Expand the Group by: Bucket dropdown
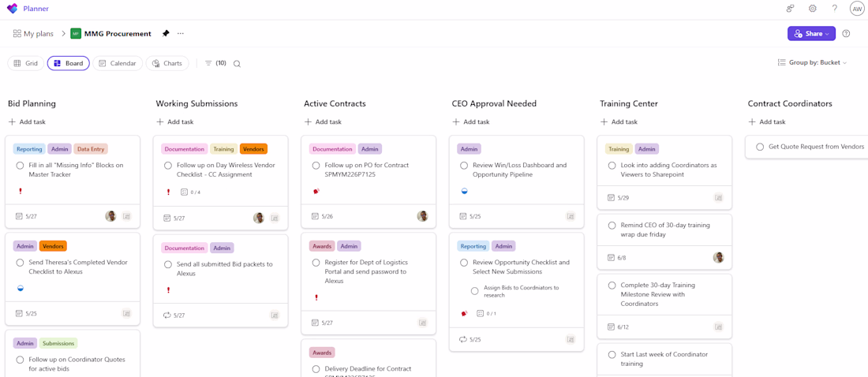Viewport: 868px width, 377px height. point(812,62)
